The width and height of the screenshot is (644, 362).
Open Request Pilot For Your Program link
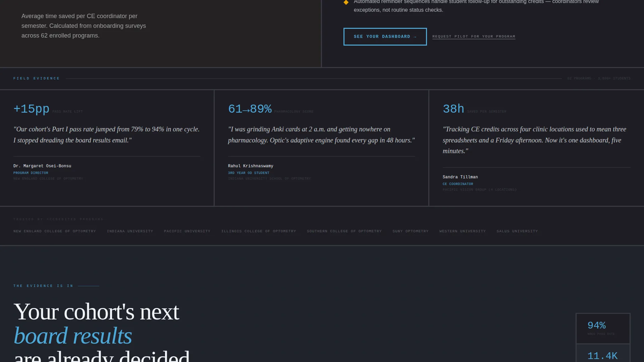pos(474,37)
